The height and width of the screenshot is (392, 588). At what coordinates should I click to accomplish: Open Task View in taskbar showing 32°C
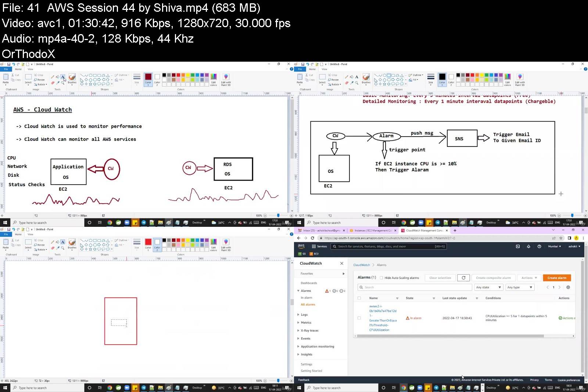pyautogui.click(x=394, y=388)
